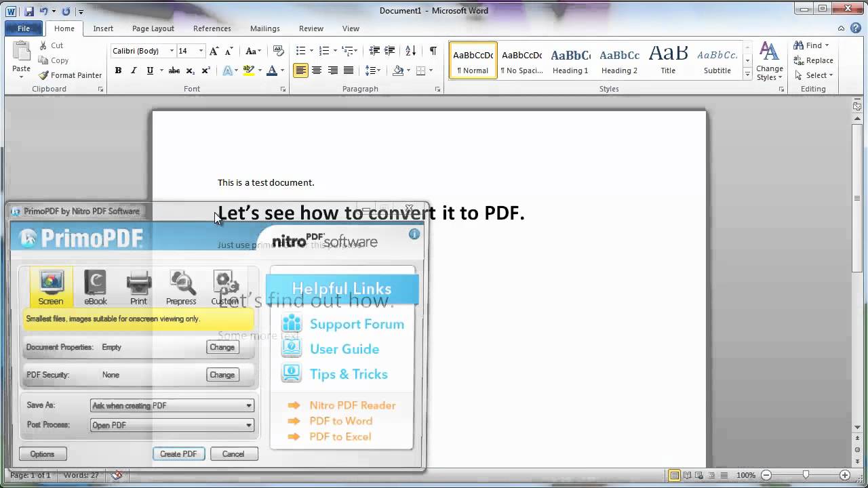Apply superscript formatting
This screenshot has width=868, height=488.
click(206, 70)
